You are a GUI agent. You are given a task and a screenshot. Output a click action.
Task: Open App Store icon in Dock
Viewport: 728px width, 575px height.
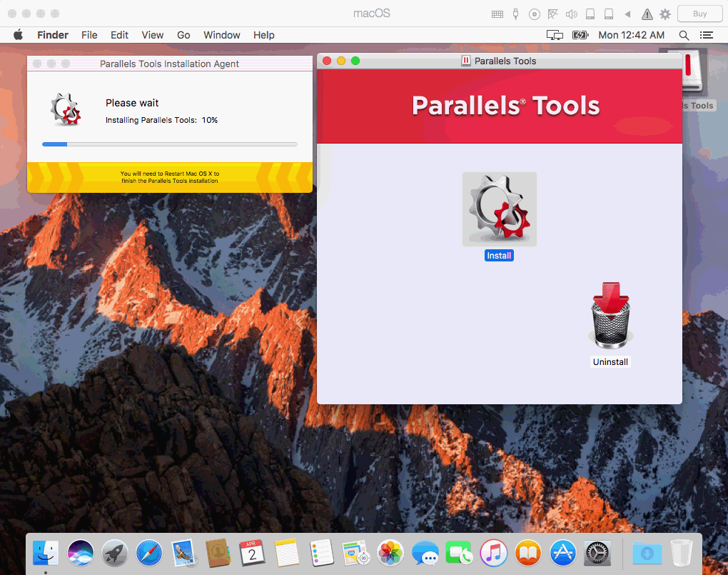(x=562, y=553)
